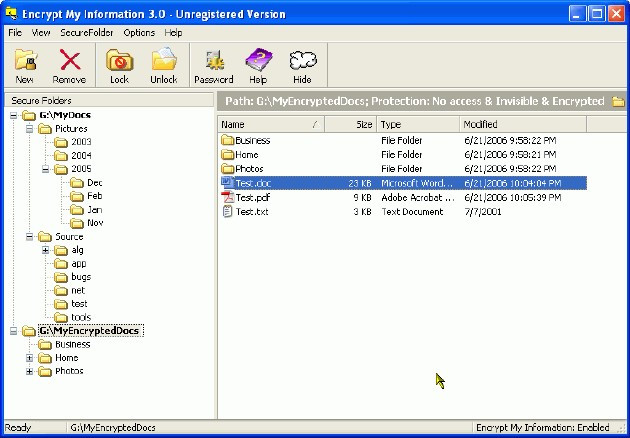Image resolution: width=630 pixels, height=438 pixels.
Task: Click the Secure Folders panel header
Action: point(108,100)
